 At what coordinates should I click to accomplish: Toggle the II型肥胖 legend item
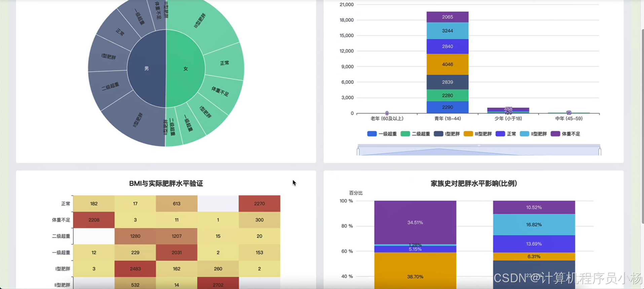coord(533,134)
